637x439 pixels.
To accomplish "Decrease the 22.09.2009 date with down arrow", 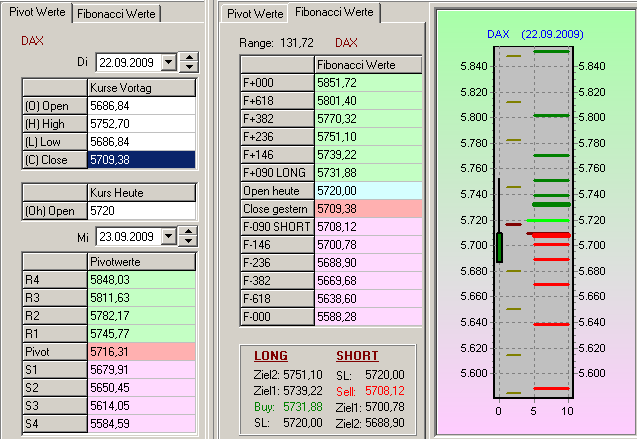I will (189, 67).
